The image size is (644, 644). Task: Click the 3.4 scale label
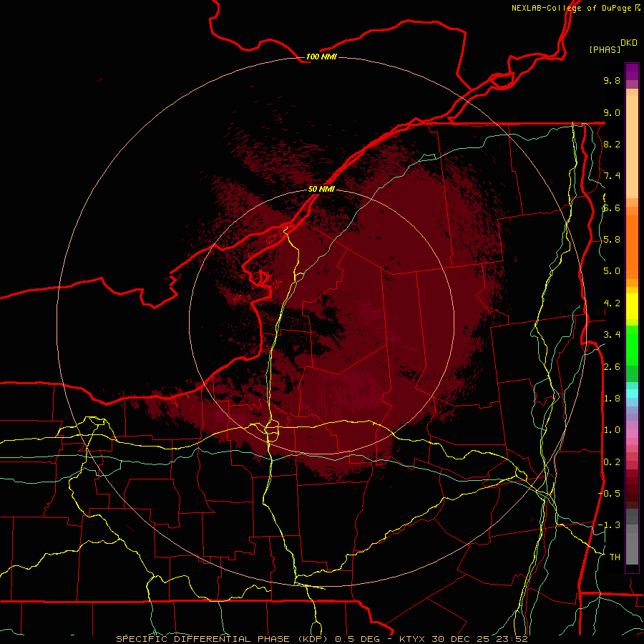pyautogui.click(x=612, y=335)
